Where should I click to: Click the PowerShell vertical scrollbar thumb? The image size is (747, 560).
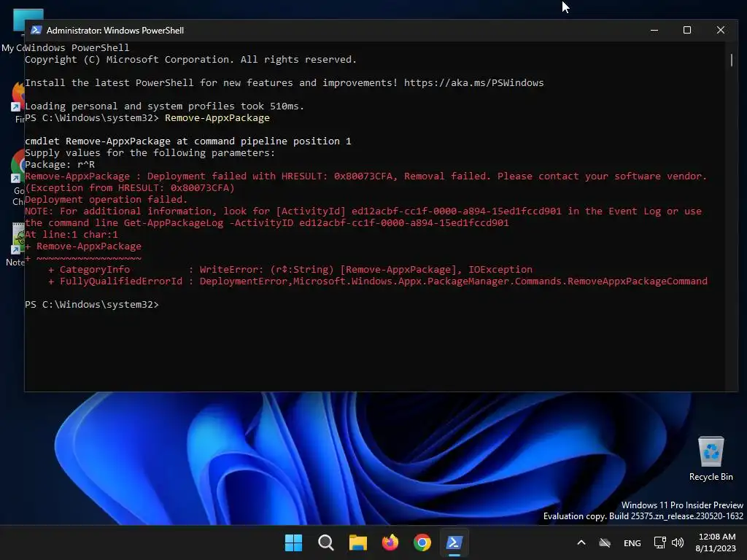point(732,60)
